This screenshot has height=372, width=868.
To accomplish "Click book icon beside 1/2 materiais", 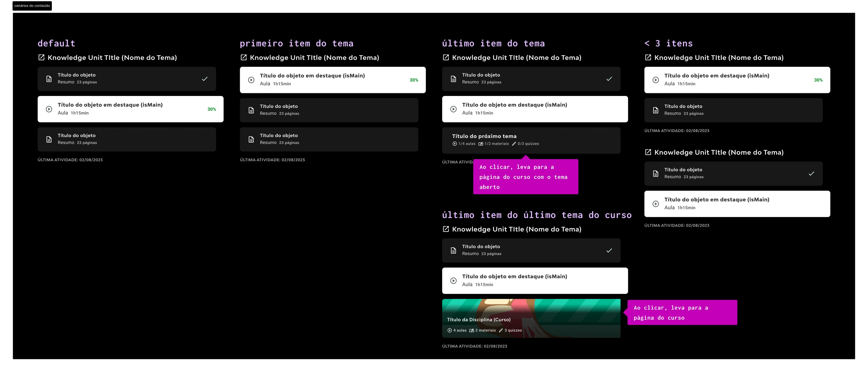I will click(x=481, y=144).
